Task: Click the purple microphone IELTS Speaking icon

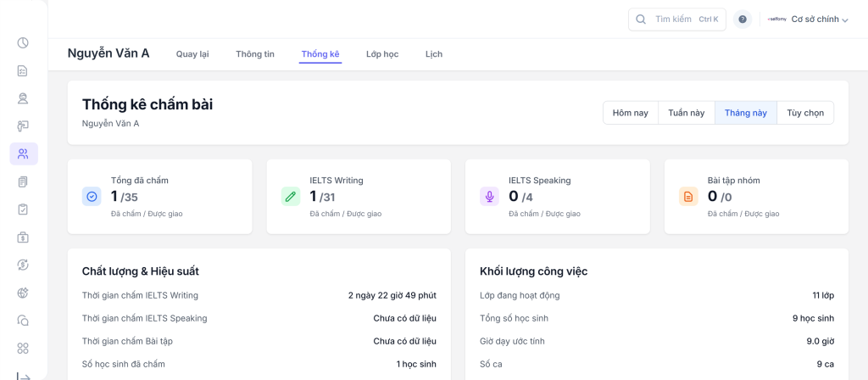Action: pyautogui.click(x=489, y=197)
